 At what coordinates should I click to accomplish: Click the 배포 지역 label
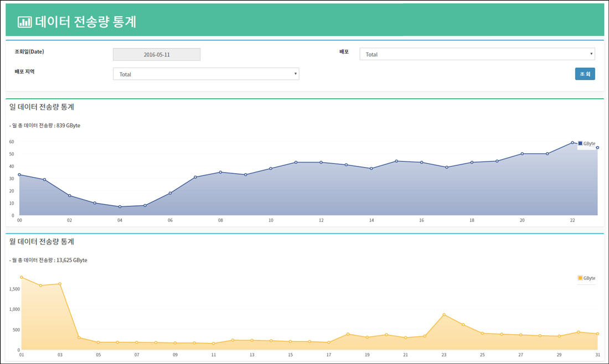tap(24, 71)
